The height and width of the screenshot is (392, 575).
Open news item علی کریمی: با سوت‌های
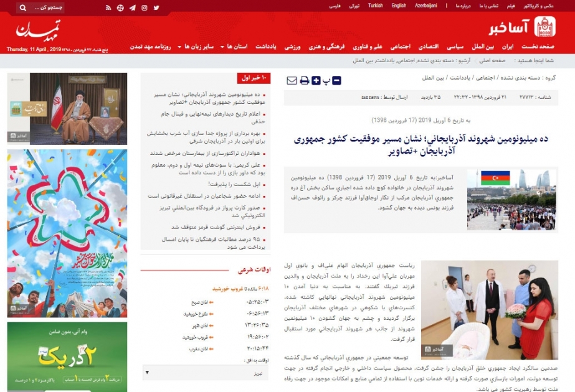208,169
